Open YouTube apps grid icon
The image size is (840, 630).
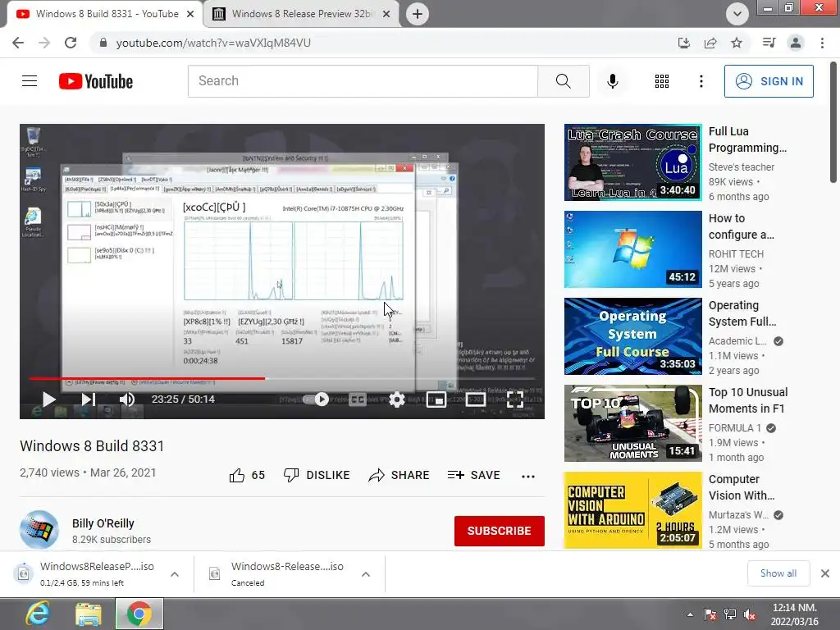tap(662, 81)
